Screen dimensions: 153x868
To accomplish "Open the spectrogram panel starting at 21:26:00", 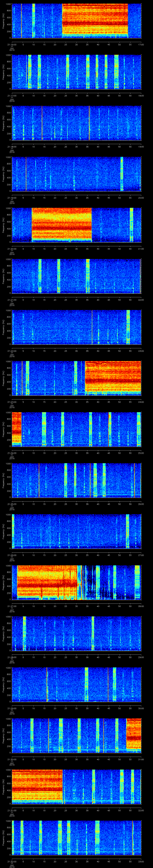I will (x=76, y=531).
